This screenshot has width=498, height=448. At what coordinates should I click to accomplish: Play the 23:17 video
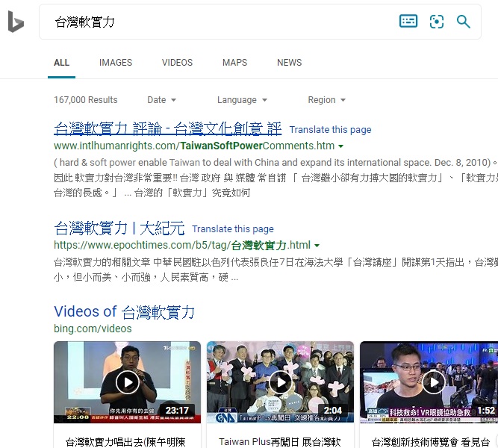coord(127,382)
